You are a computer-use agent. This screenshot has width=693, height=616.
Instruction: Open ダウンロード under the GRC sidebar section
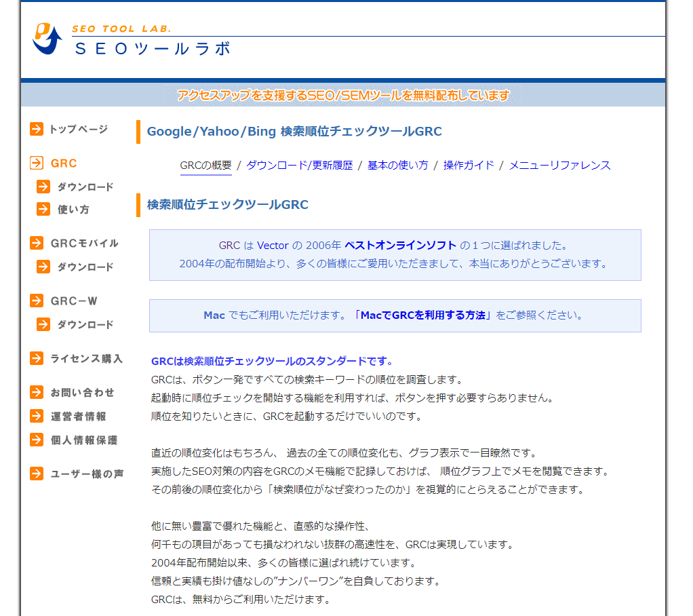[85, 187]
